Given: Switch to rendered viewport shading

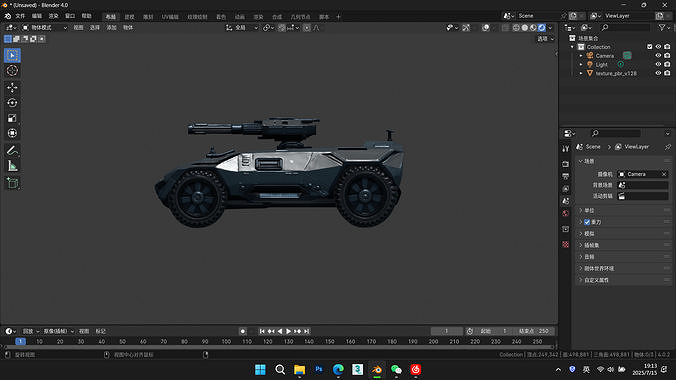Looking at the screenshot, I should [542, 28].
